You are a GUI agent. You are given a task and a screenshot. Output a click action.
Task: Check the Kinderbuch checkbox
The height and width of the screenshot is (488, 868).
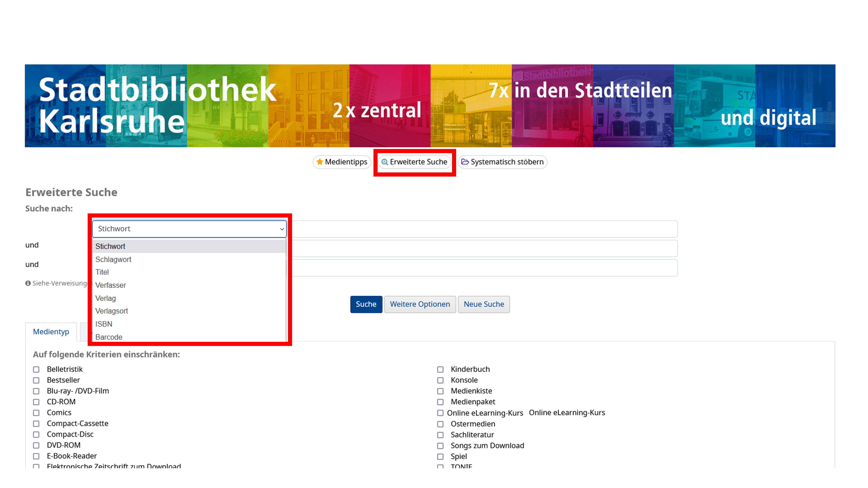pos(440,369)
